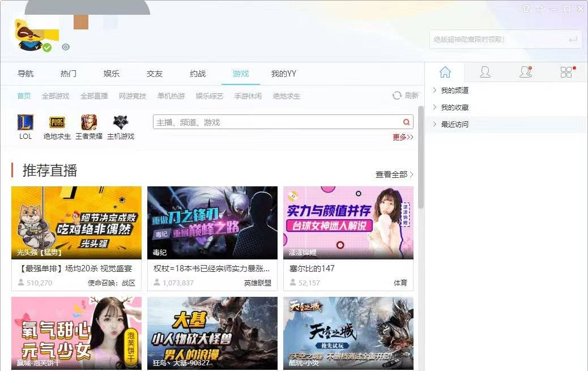This screenshot has width=588, height=371.
Task: Open the 氧气甜心 元气少女 stream thumbnail
Action: pos(76,333)
